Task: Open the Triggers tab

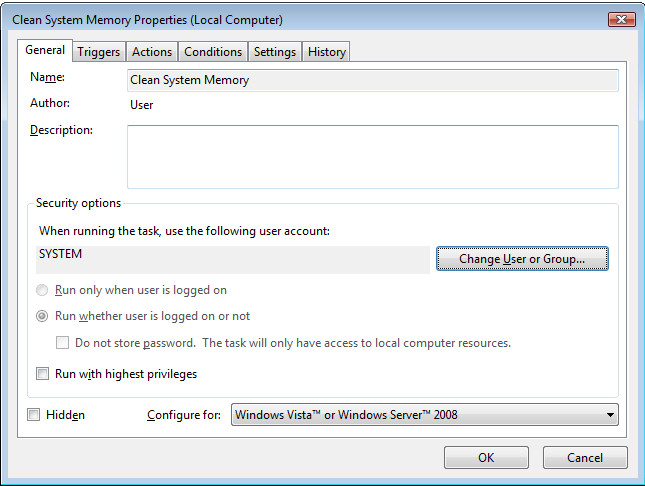Action: (x=99, y=52)
